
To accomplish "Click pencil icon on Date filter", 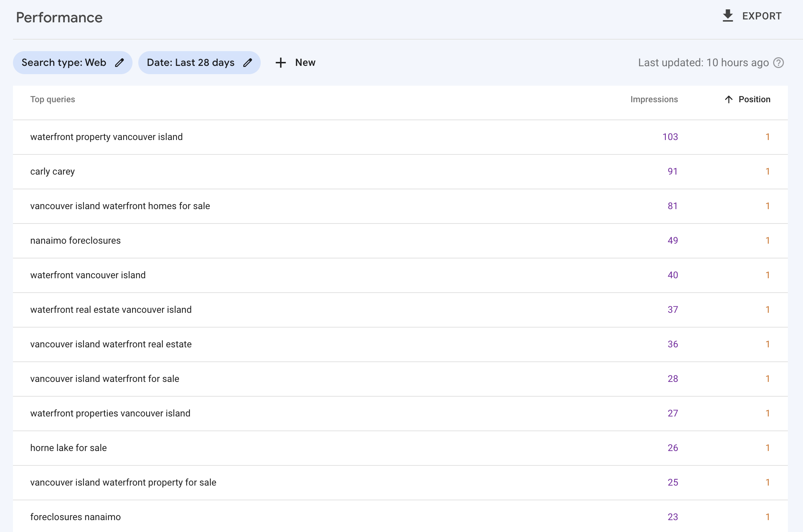I will click(248, 63).
